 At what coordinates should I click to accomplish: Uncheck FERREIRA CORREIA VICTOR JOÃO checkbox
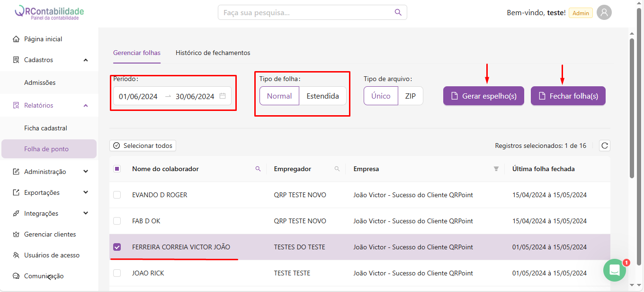[x=117, y=247]
